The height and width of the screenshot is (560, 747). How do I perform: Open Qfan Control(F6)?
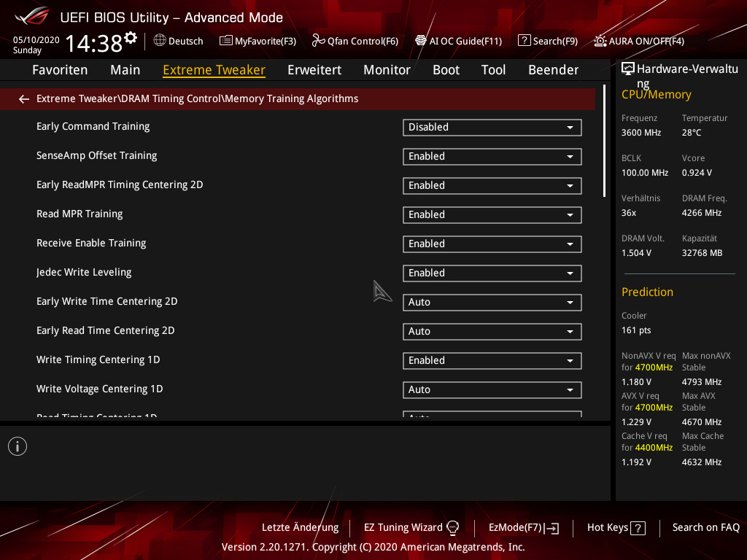pyautogui.click(x=355, y=41)
